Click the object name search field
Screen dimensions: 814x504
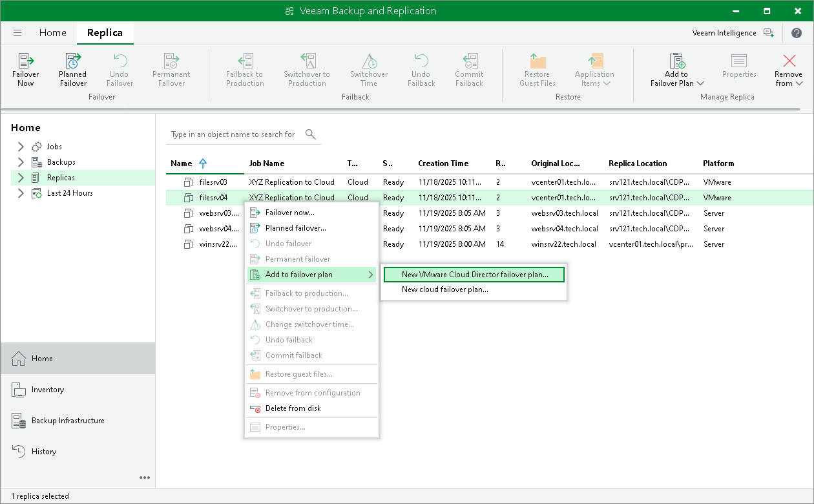233,134
